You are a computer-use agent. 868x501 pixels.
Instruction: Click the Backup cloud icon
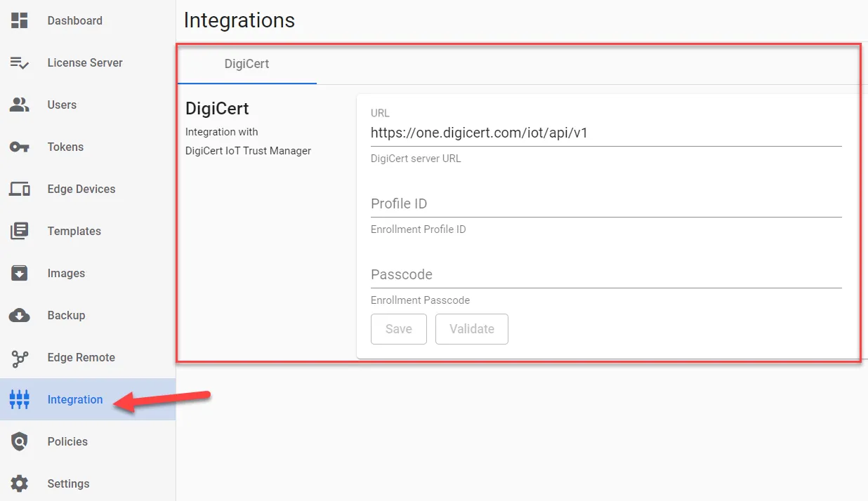click(20, 315)
